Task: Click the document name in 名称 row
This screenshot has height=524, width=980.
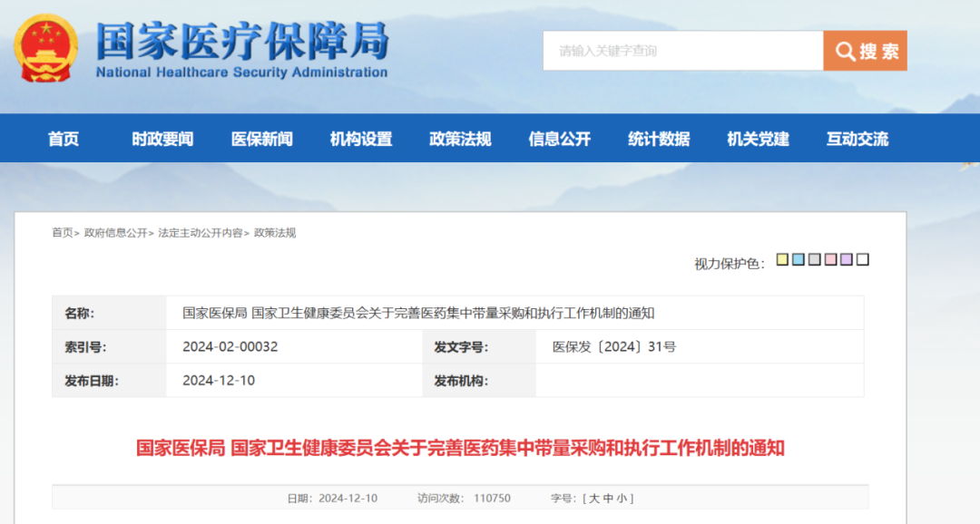Action: pyautogui.click(x=418, y=313)
